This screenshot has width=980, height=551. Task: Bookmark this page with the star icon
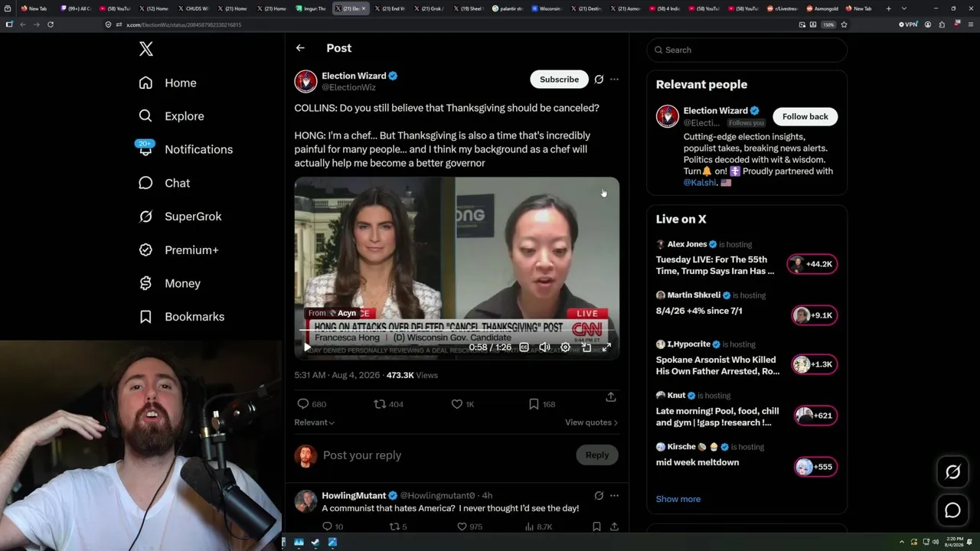(844, 24)
